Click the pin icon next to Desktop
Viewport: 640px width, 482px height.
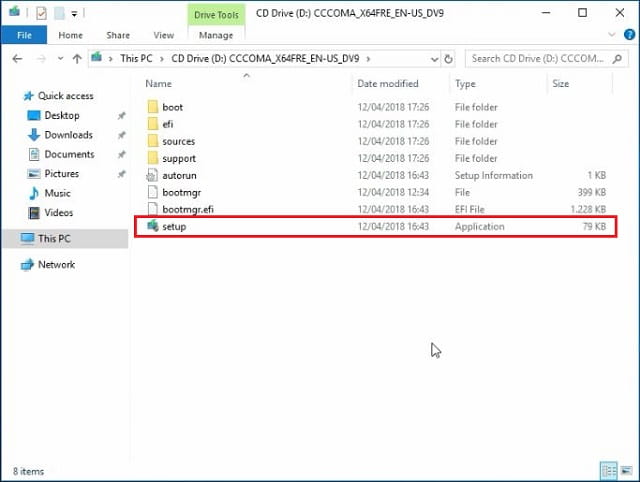click(x=121, y=116)
